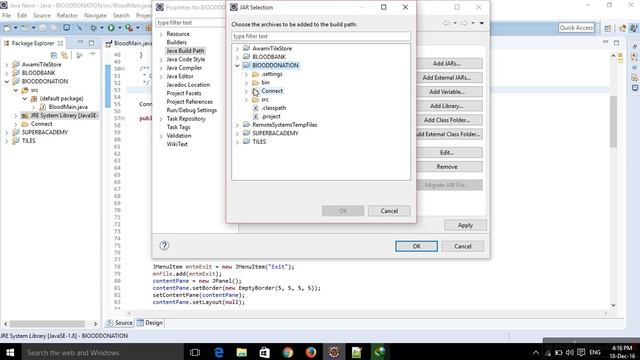Select Java Compiler in Properties list
The width and height of the screenshot is (640, 360).
pyautogui.click(x=184, y=68)
